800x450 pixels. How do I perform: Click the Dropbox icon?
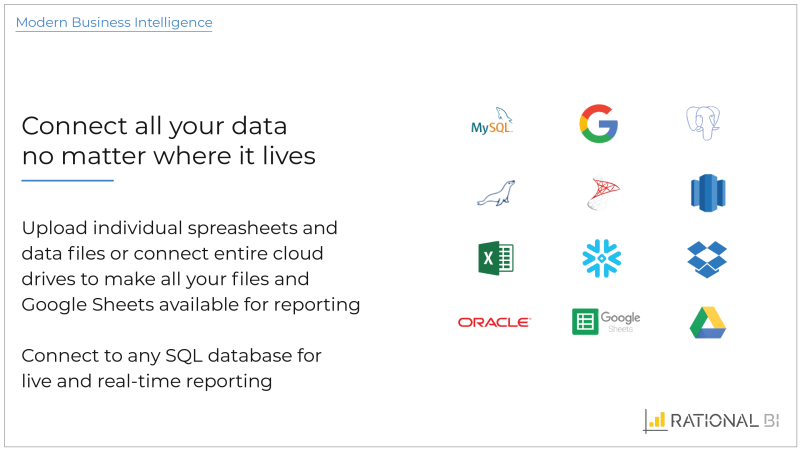coord(707,259)
